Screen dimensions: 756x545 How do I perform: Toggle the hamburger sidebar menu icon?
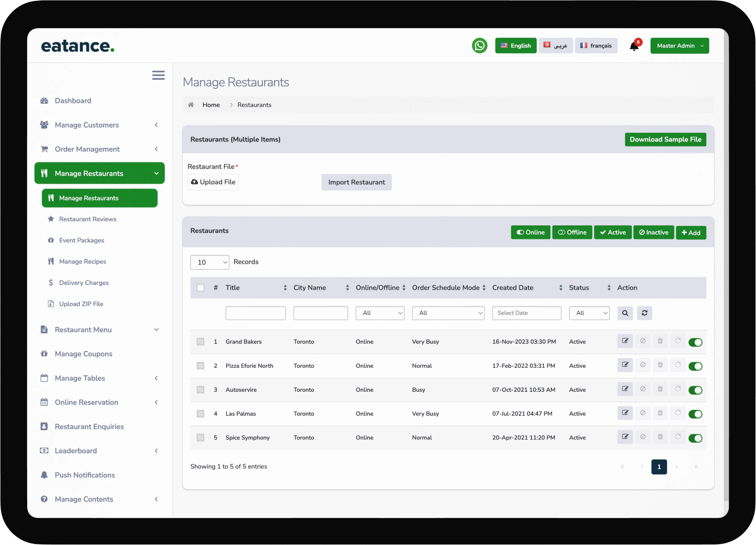click(158, 75)
